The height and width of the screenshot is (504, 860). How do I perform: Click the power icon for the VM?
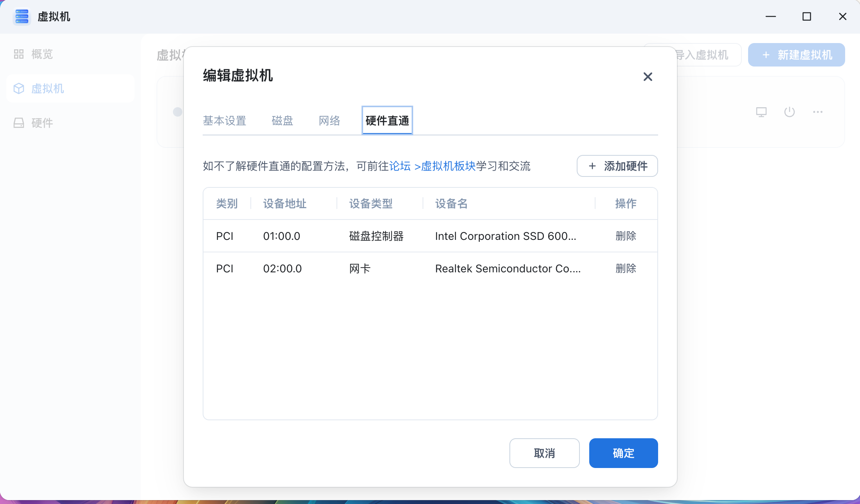coord(789,112)
